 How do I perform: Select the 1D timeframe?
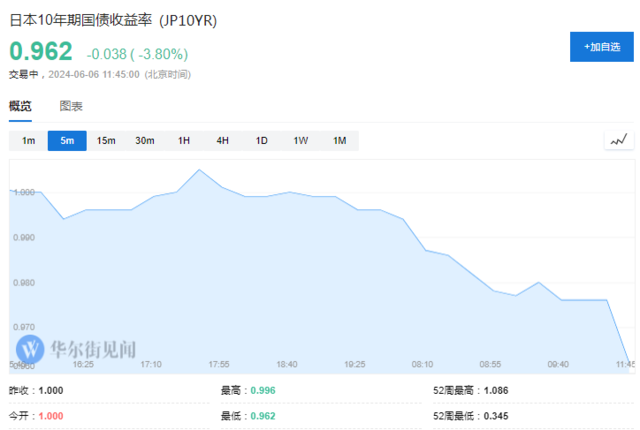coord(262,141)
